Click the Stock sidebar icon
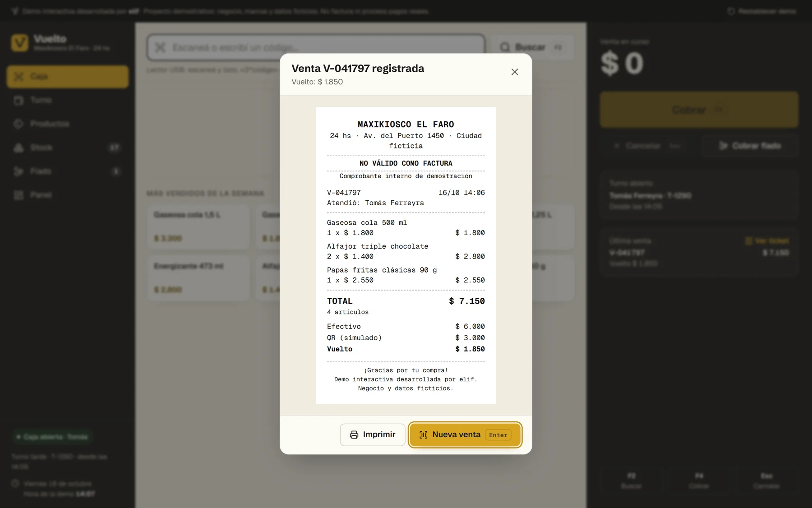 tap(18, 148)
